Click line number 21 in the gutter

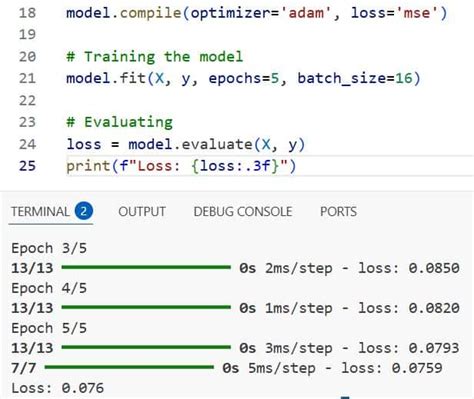pyautogui.click(x=27, y=78)
